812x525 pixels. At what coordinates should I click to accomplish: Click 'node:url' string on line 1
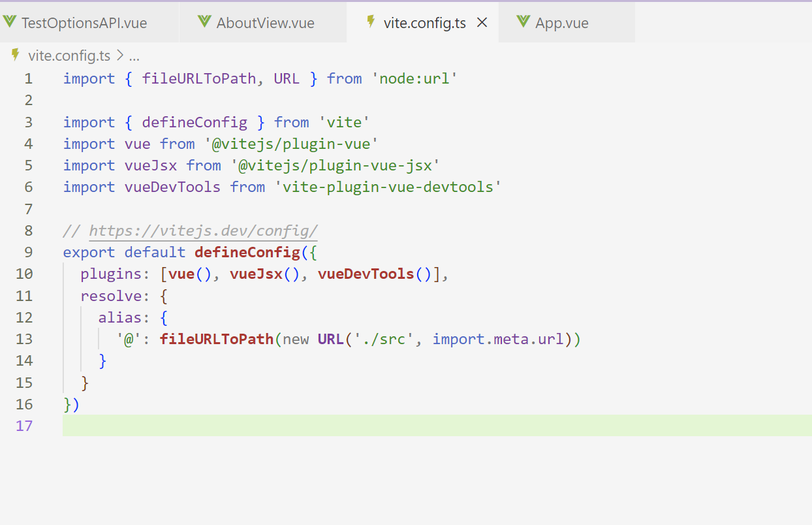414,79
